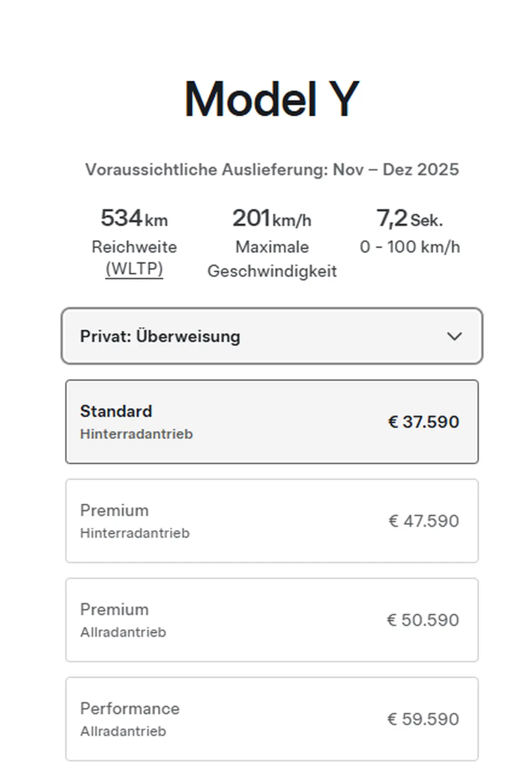Screen dimensions: 532x771
Task: Click the Model Y heading
Action: (271, 99)
